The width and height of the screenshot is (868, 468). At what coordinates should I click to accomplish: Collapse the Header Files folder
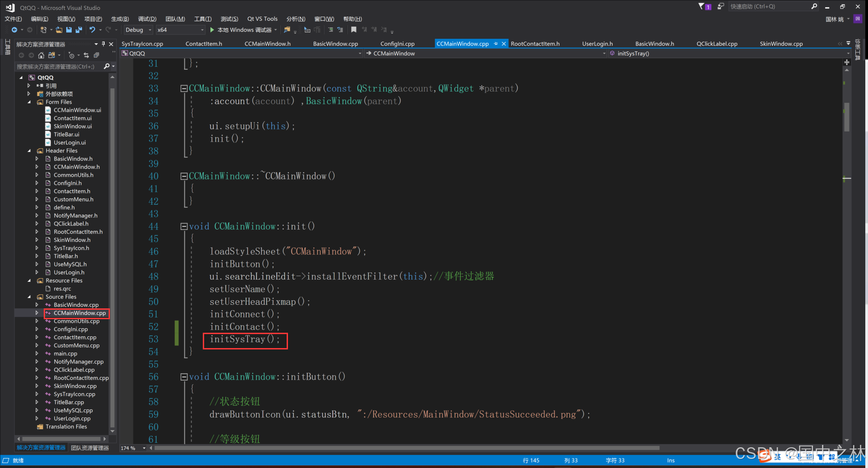(x=29, y=151)
